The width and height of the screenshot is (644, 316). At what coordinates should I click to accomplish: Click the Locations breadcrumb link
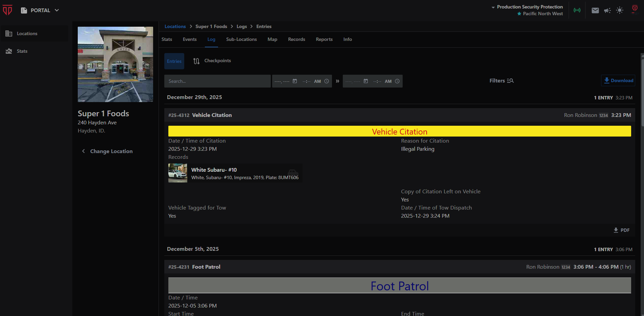[x=175, y=26]
